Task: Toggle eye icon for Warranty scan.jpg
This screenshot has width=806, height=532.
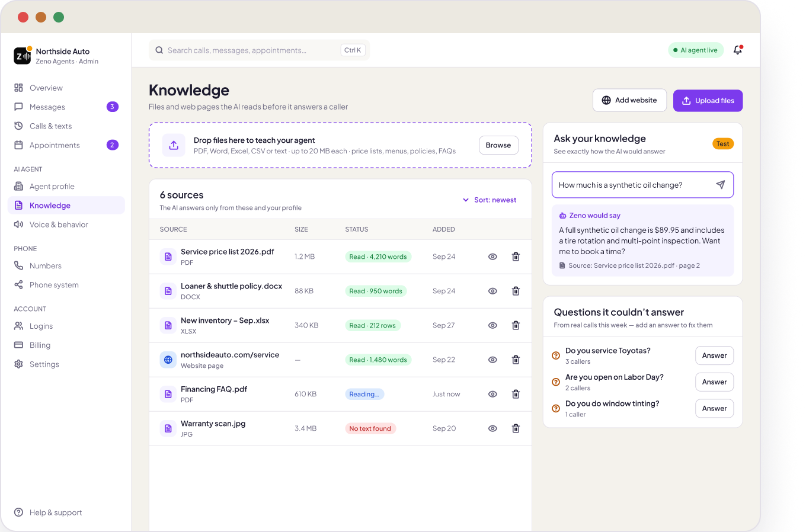Action: tap(492, 428)
